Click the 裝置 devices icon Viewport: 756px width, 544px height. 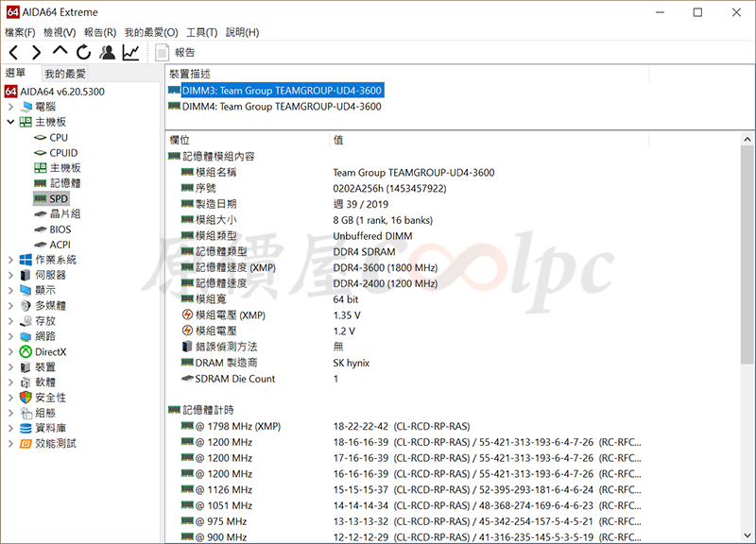click(26, 367)
